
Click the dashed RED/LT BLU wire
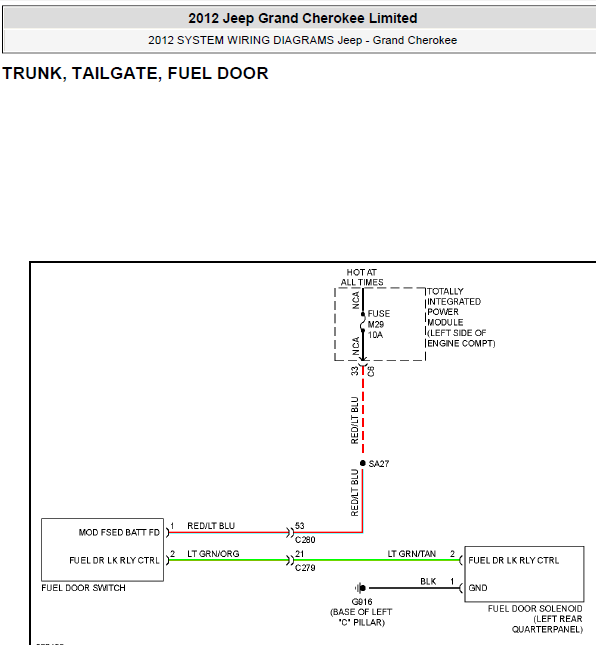pyautogui.click(x=363, y=410)
